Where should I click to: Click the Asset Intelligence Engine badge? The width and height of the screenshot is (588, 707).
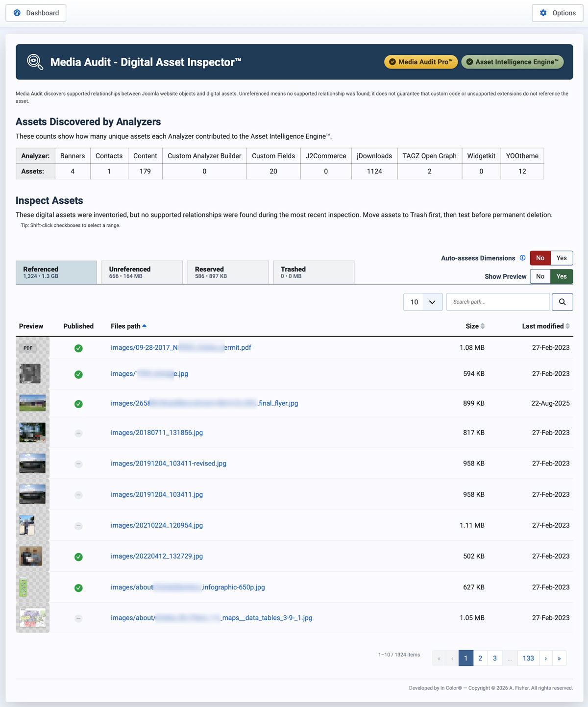pyautogui.click(x=513, y=62)
